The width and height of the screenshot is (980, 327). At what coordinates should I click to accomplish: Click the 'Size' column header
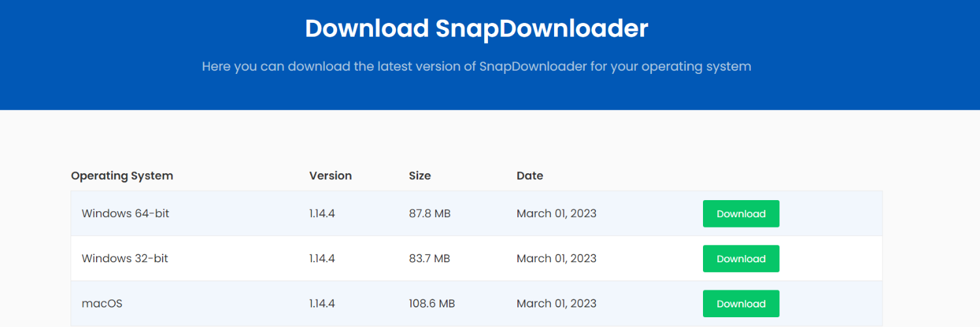click(420, 176)
